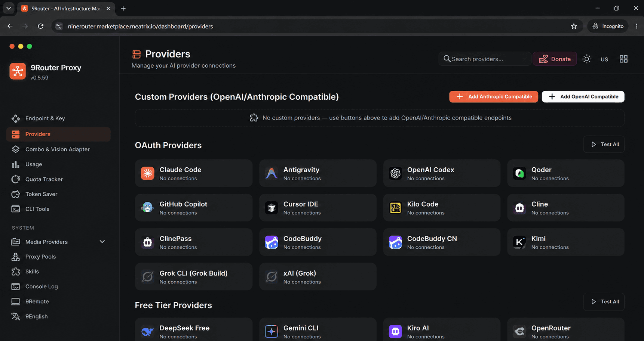
Task: Click Test All for Free Tier Providers
Action: coord(604,302)
